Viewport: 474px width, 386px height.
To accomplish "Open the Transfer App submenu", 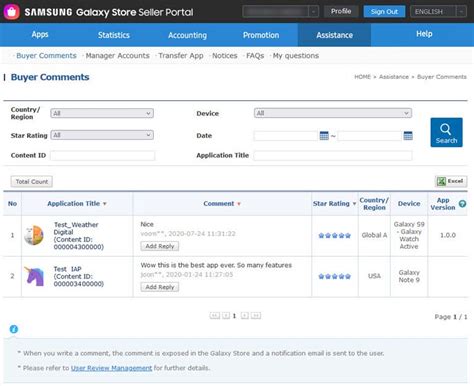I will click(x=181, y=56).
